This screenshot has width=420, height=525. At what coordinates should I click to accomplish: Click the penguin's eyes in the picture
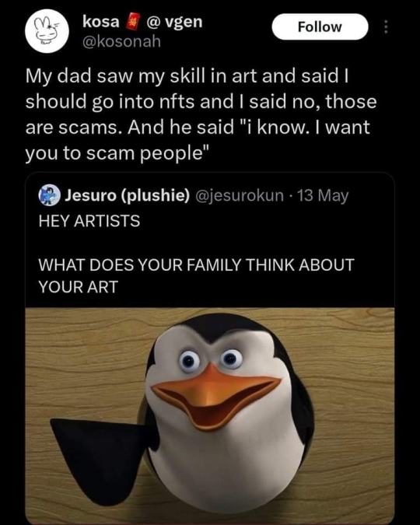tap(211, 361)
